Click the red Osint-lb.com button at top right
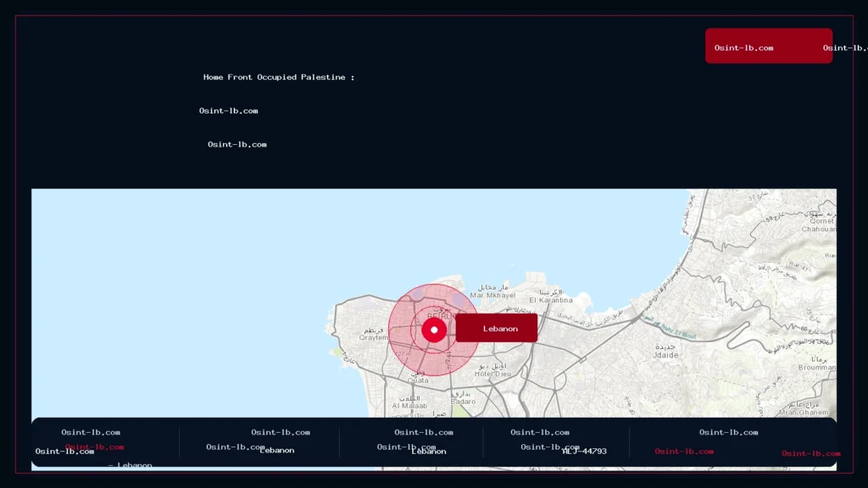Viewport: 868px width, 488px height. coord(768,46)
